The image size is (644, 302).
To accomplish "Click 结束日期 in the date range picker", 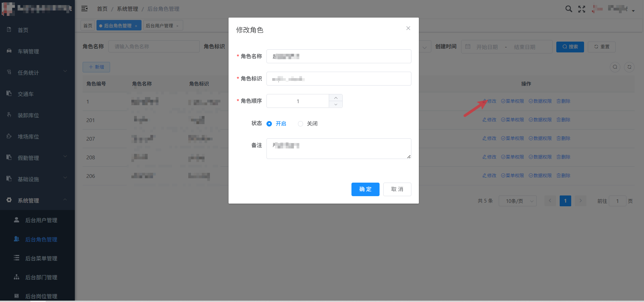I will point(524,47).
